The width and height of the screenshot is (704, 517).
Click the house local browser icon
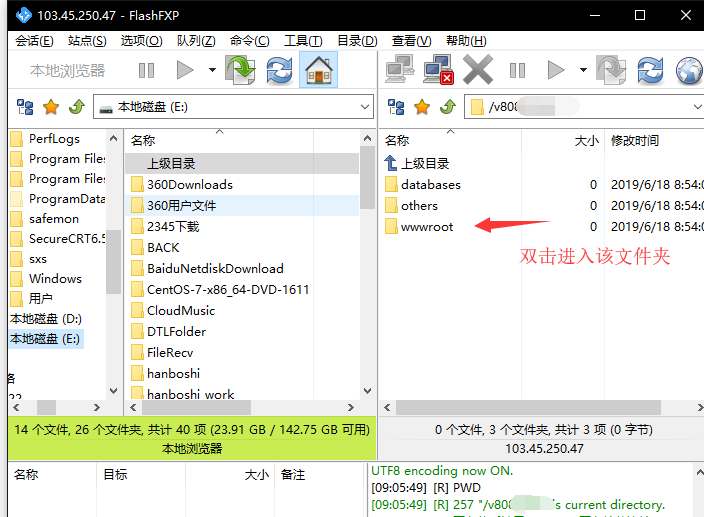pyautogui.click(x=318, y=70)
